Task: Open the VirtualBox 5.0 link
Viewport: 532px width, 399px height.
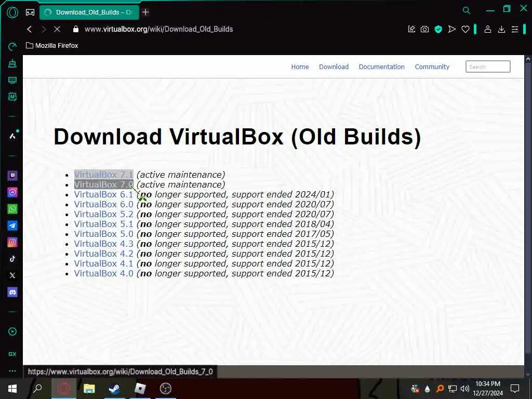Action: 103,234
